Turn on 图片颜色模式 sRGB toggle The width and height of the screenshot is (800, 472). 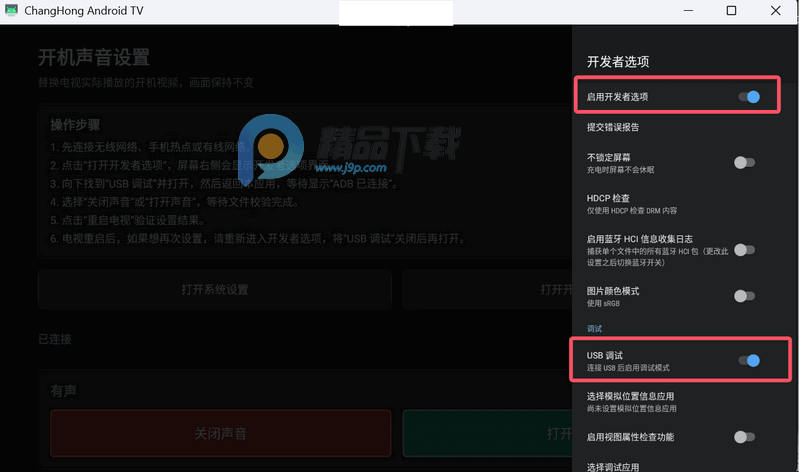(x=744, y=296)
